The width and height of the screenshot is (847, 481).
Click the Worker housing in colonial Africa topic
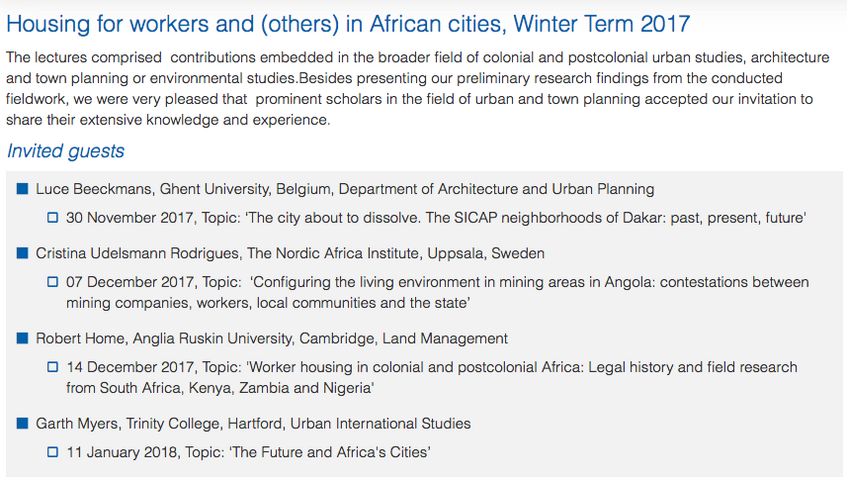pyautogui.click(x=432, y=377)
